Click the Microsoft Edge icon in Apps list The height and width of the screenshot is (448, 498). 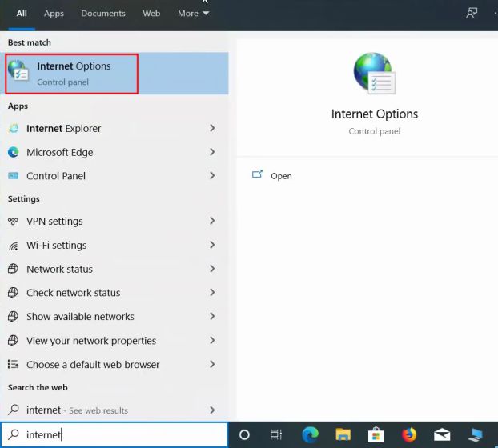[x=14, y=152]
